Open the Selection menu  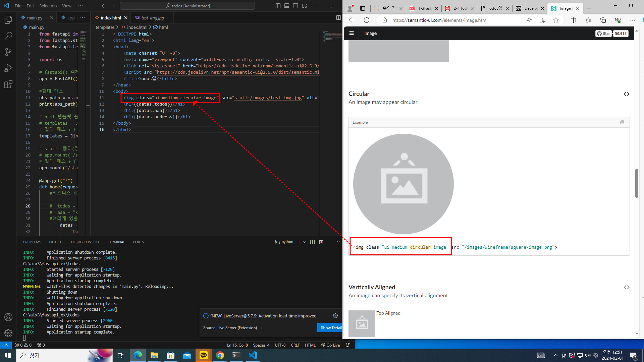tap(48, 6)
